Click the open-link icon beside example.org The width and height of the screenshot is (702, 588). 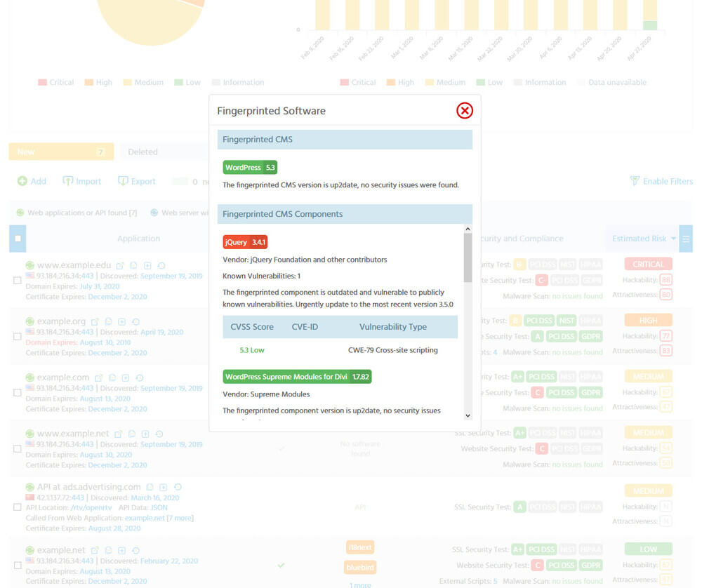point(95,321)
